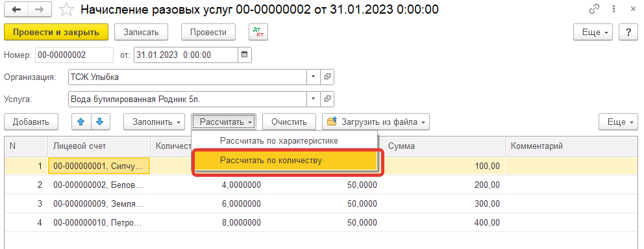The image size is (644, 249).
Task: Open the calendar picker next to the date
Action: [x=244, y=55]
